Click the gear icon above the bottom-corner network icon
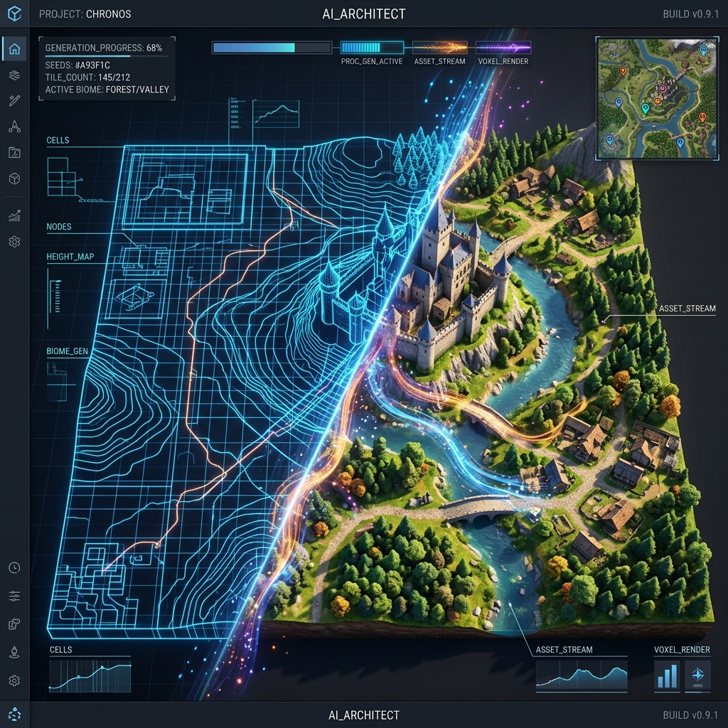The height and width of the screenshot is (728, 728). click(x=14, y=680)
